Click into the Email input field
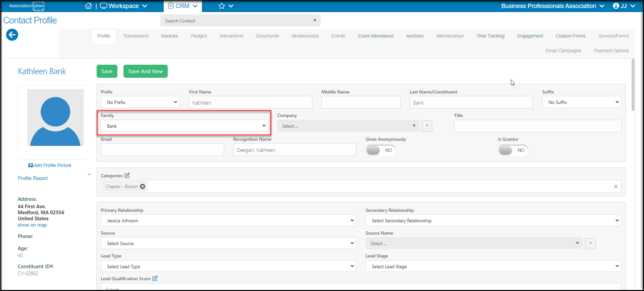The width and height of the screenshot is (644, 291). (x=162, y=150)
